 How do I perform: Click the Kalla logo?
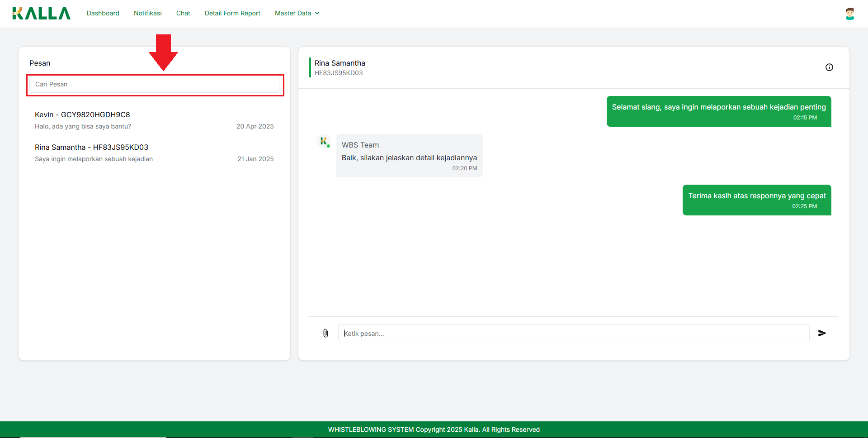41,13
